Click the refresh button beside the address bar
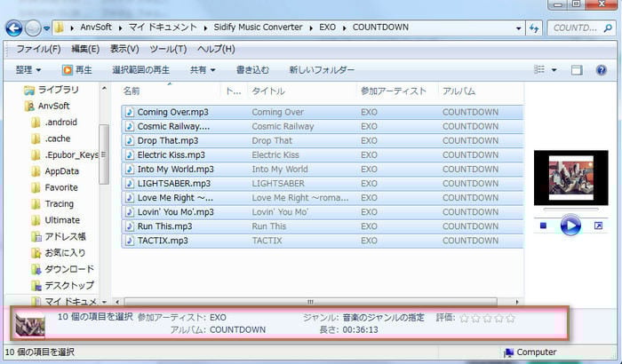 pyautogui.click(x=534, y=28)
